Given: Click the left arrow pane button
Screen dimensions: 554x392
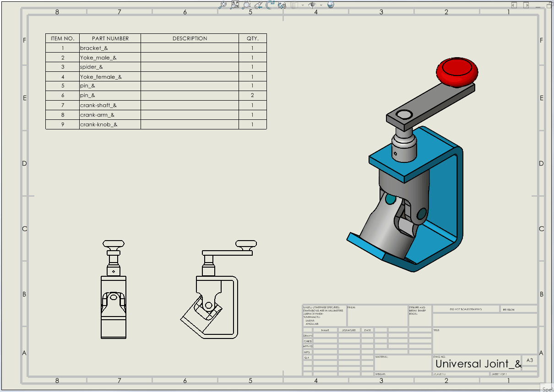Looking at the screenshot, I should click(514, 5).
